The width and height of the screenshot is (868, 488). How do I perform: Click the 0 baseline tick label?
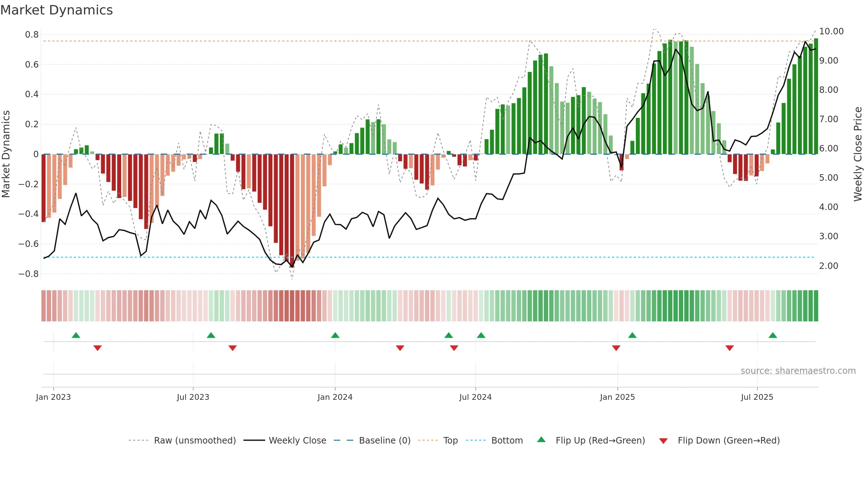click(x=36, y=154)
